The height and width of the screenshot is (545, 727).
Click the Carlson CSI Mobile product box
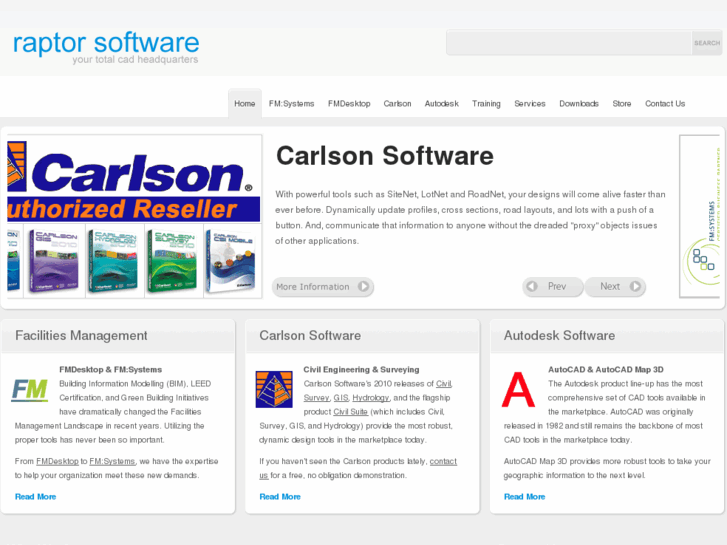232,260
